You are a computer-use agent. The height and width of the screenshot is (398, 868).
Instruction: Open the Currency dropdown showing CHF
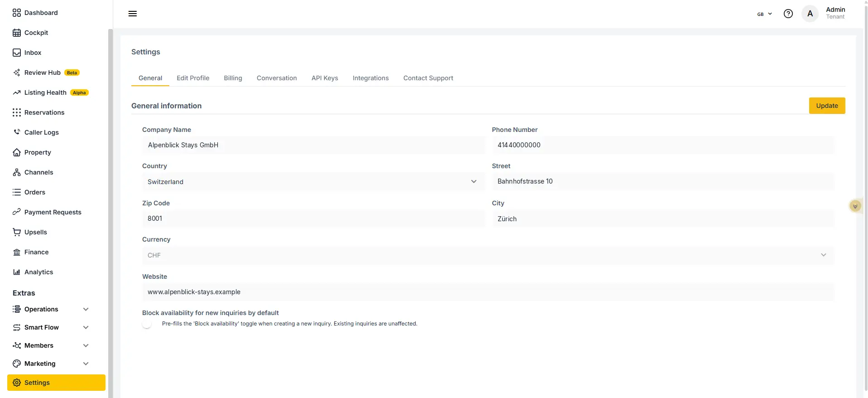point(488,255)
